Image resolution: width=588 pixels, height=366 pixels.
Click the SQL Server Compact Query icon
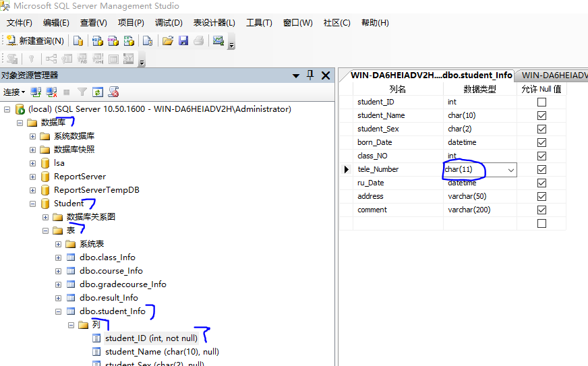[148, 40]
